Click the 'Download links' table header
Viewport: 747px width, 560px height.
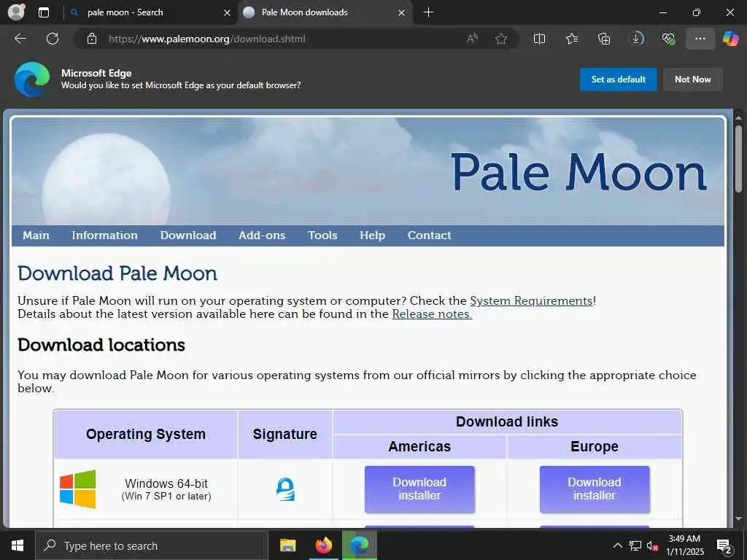pos(507,422)
